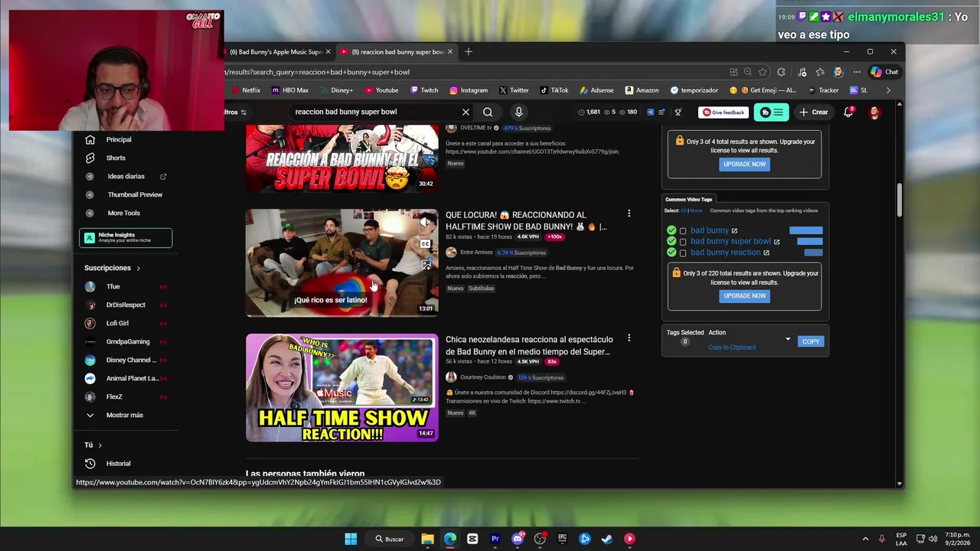This screenshot has width=980, height=551.
Task: Show hidden system tray icons
Action: click(865, 539)
